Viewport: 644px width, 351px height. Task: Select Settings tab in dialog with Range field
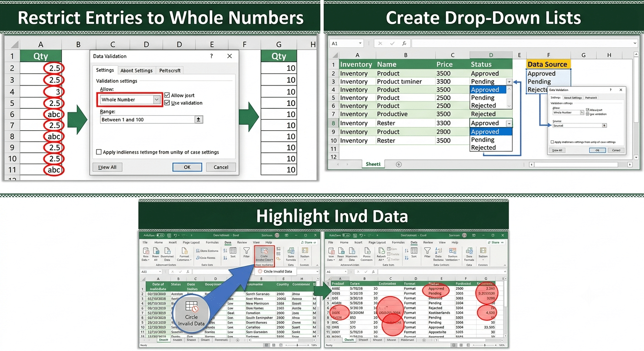[x=105, y=70]
